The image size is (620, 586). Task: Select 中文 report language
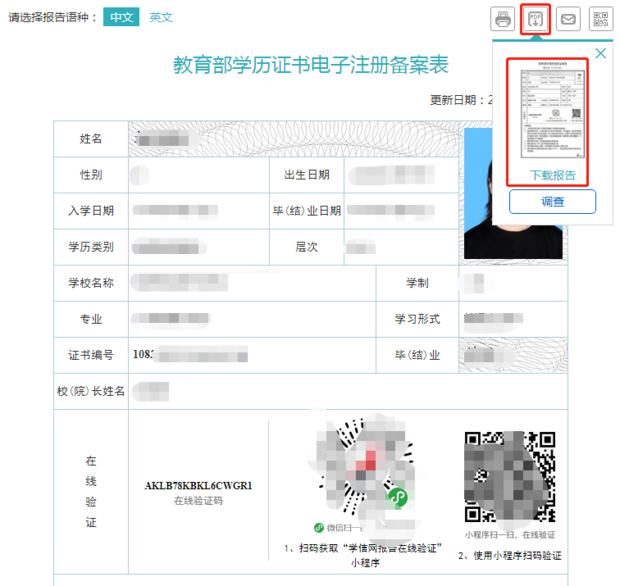(121, 17)
